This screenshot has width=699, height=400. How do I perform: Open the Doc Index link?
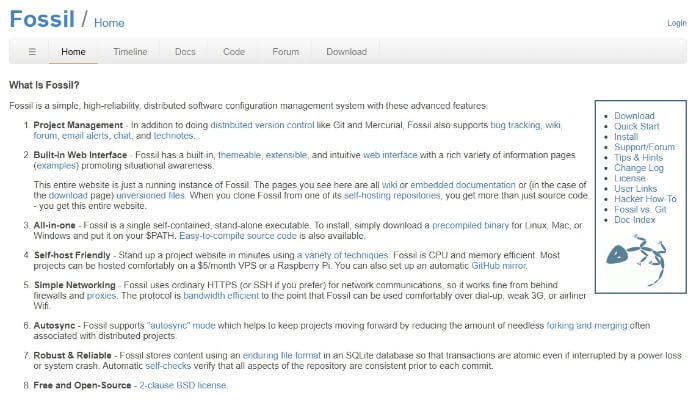[x=634, y=220]
